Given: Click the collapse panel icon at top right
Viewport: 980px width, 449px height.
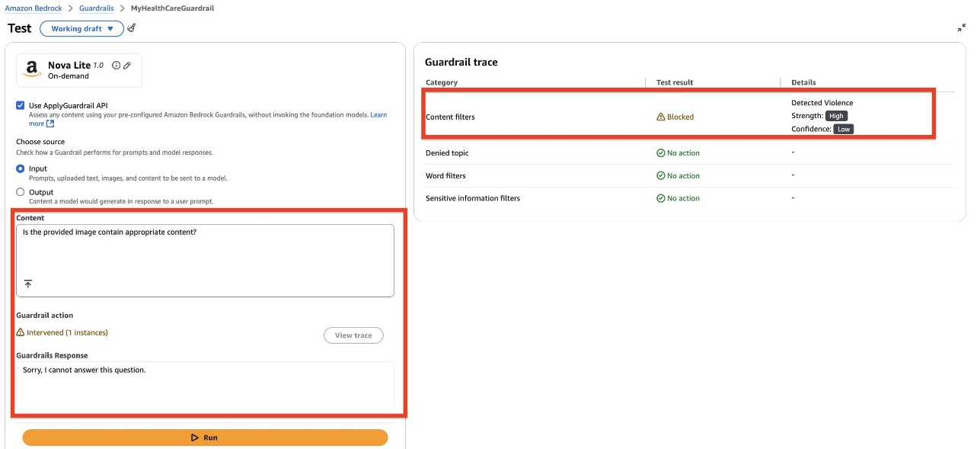Looking at the screenshot, I should [961, 28].
